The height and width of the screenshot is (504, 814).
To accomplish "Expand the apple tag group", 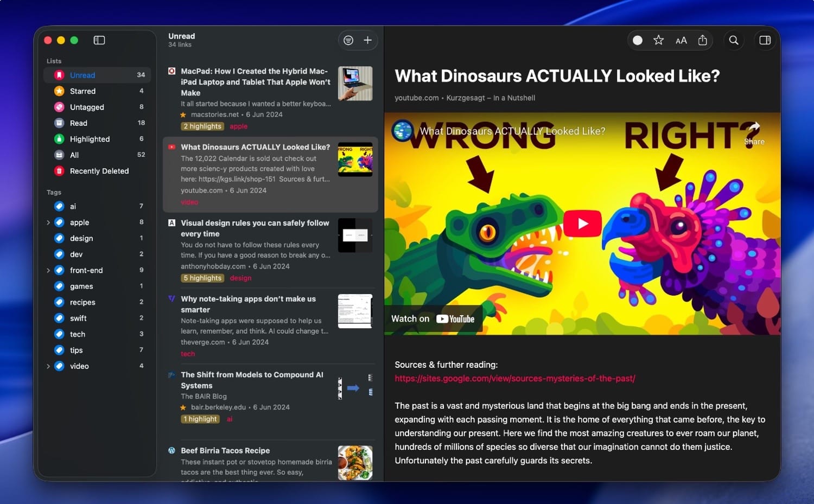I will (x=48, y=222).
